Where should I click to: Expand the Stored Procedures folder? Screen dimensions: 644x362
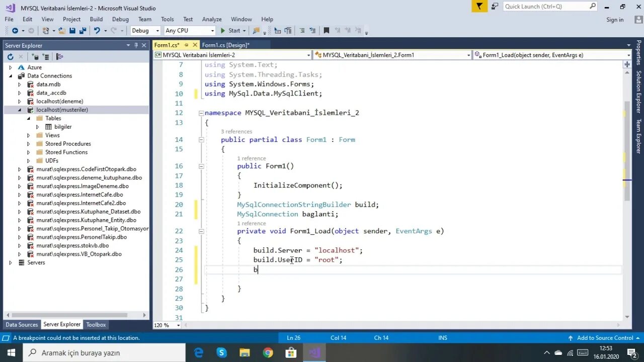point(29,144)
